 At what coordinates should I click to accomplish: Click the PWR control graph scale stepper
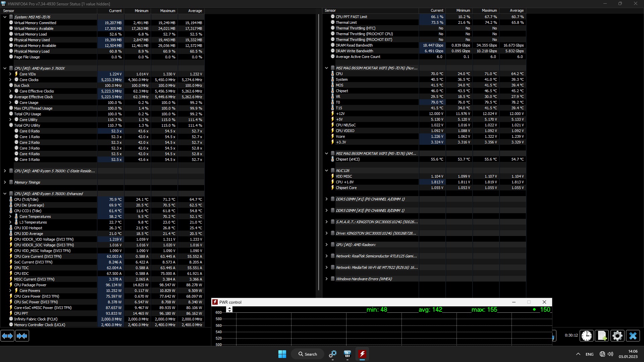pyautogui.click(x=229, y=310)
